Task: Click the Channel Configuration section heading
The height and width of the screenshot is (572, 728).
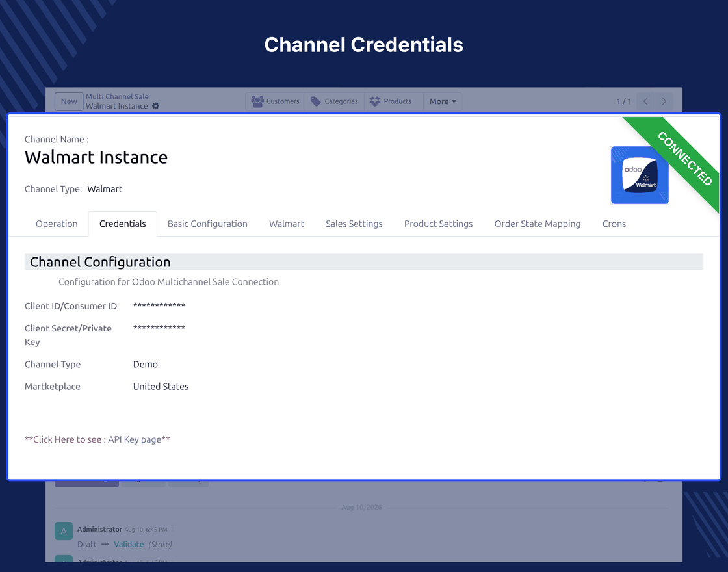Action: tap(100, 262)
